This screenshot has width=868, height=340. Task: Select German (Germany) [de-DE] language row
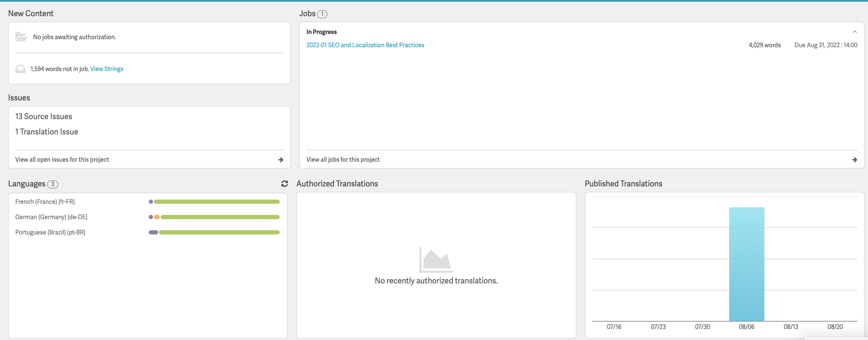(51, 217)
